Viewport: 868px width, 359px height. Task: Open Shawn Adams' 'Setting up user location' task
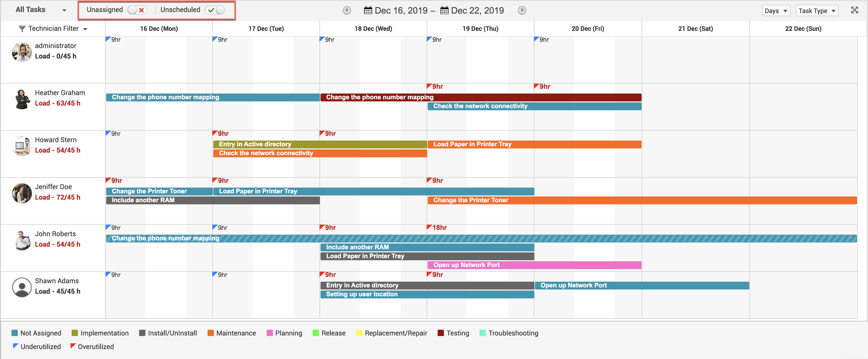pyautogui.click(x=427, y=294)
